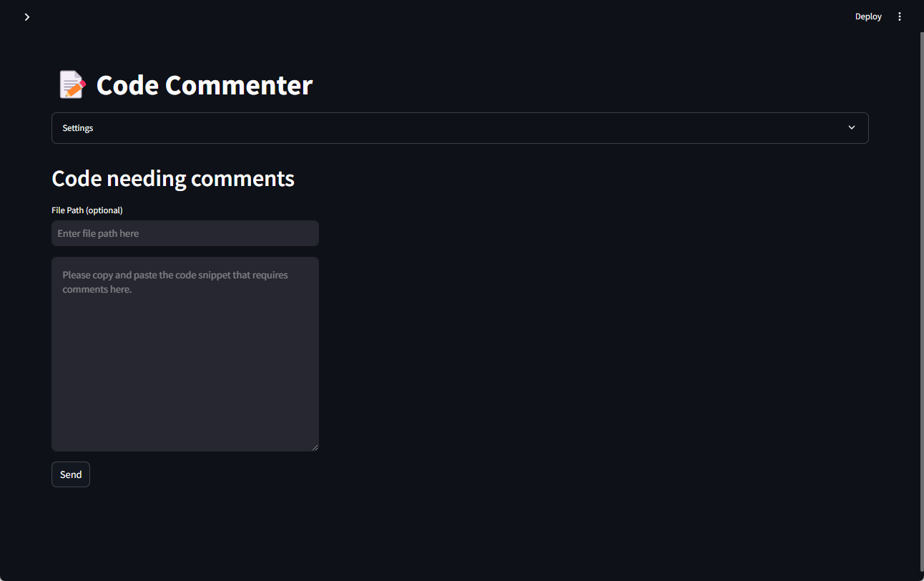924x581 pixels.
Task: Click the page's vertical scrollbar
Action: pyautogui.click(x=921, y=286)
